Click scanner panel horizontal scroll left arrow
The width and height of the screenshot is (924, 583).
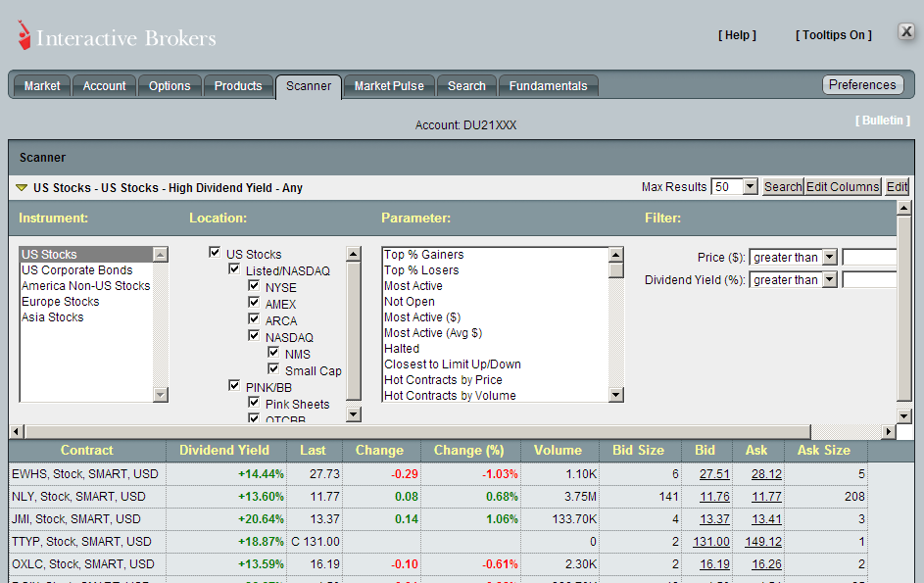pyautogui.click(x=17, y=431)
